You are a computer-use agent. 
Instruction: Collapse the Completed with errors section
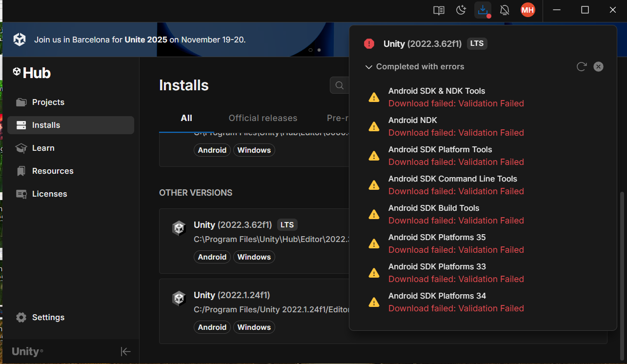369,67
